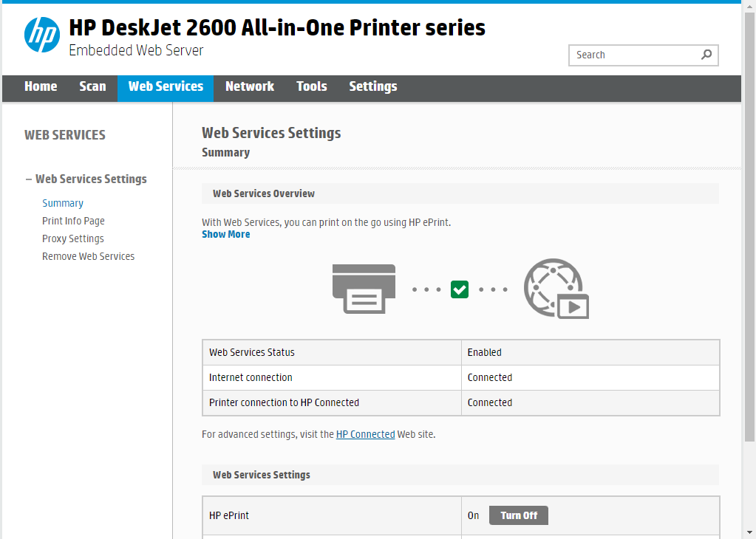
Task: Turn off HP ePrint
Action: pos(518,515)
